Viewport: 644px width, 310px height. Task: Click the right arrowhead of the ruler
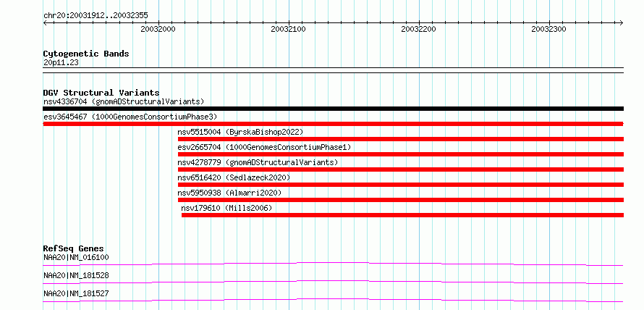[622, 22]
